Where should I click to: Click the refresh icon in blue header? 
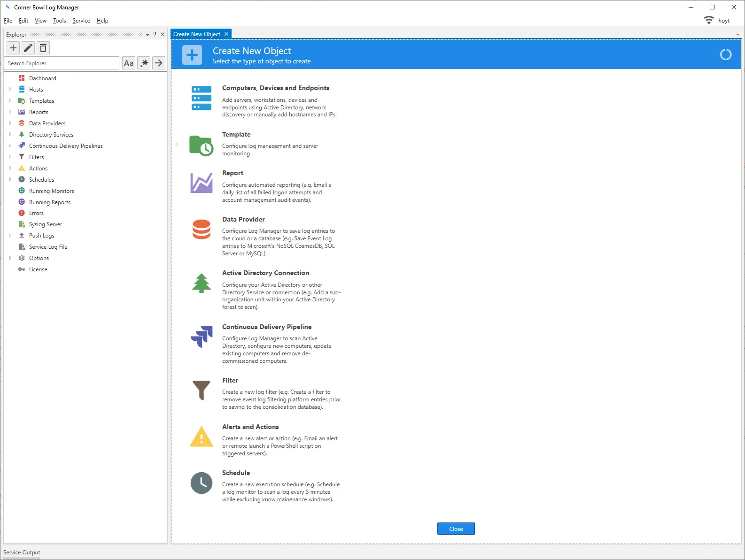point(725,54)
